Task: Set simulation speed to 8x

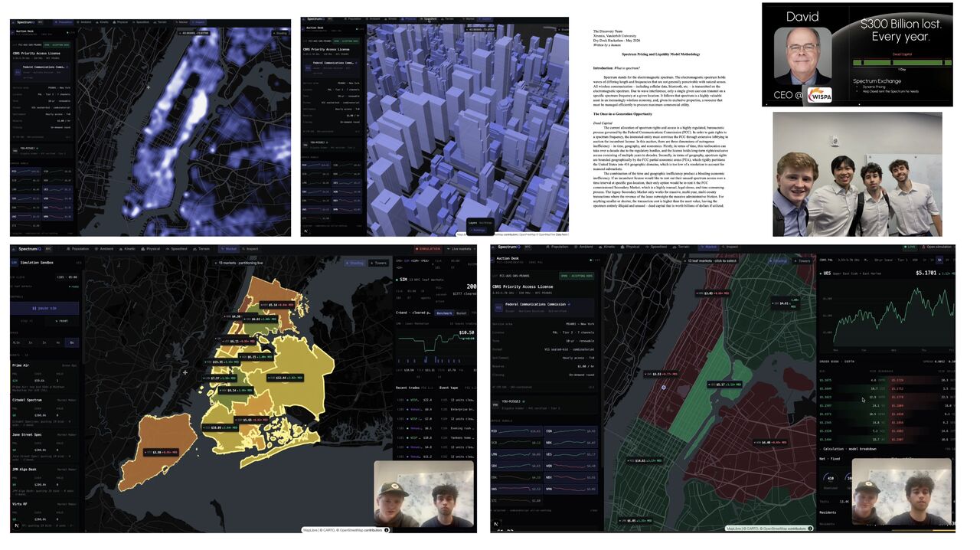Action: [x=72, y=342]
